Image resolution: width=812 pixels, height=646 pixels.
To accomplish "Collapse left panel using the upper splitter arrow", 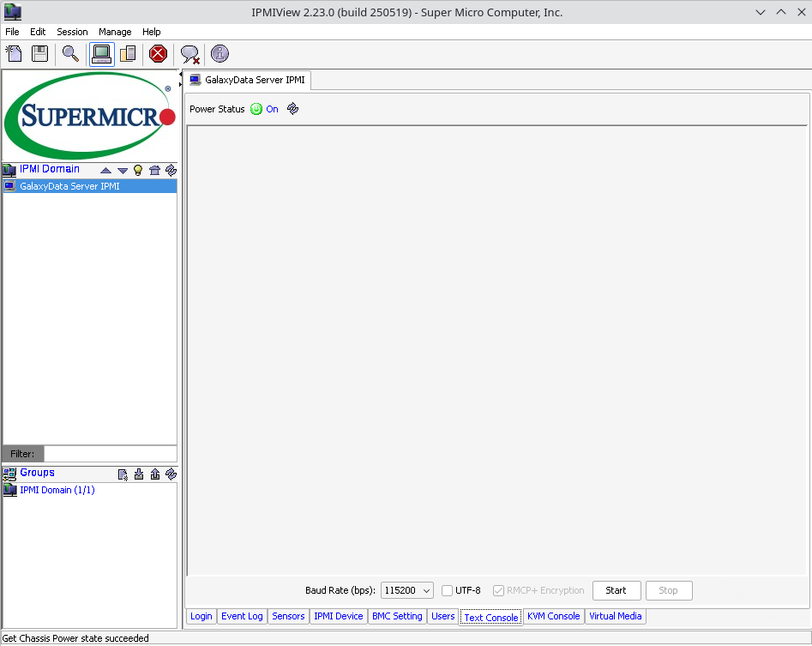I will tap(180, 75).
